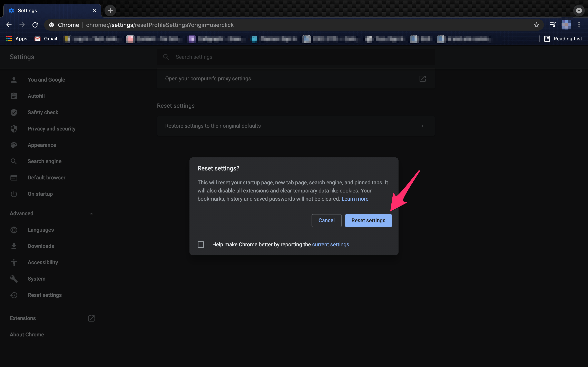Click the browser reload icon

[35, 25]
